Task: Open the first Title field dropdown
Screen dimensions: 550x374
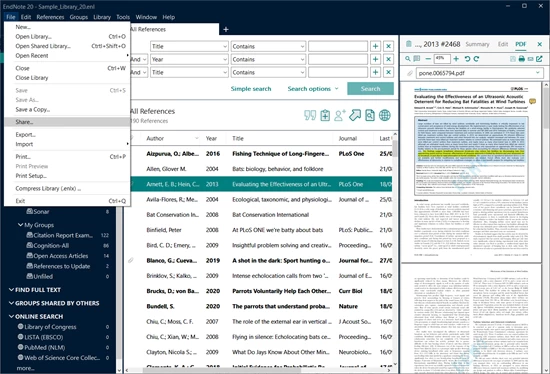Action: (225, 46)
